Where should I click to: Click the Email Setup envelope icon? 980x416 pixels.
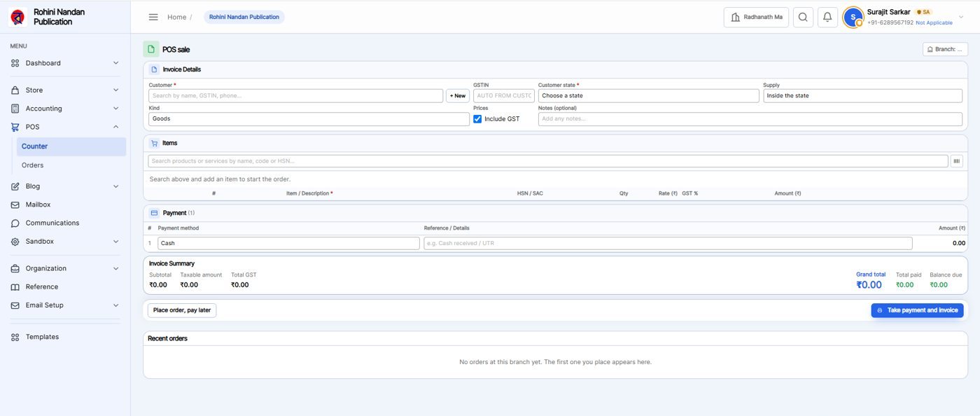pos(15,305)
